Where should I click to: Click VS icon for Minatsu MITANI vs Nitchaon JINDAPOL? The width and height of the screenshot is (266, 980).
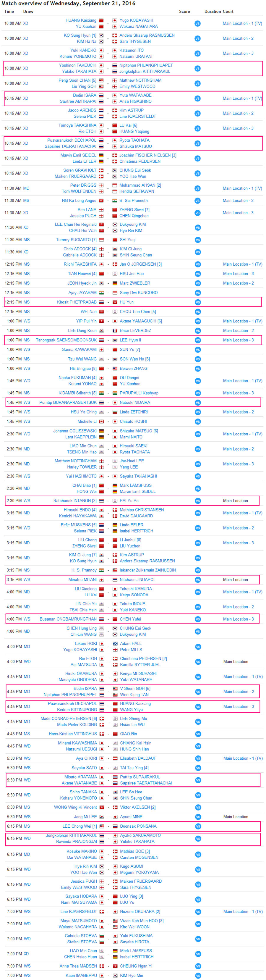[198, 579]
